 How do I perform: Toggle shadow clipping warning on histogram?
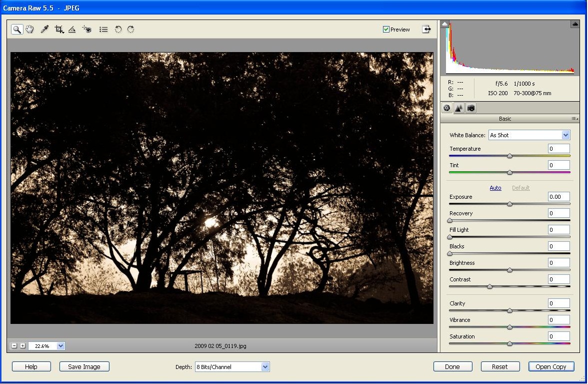445,24
